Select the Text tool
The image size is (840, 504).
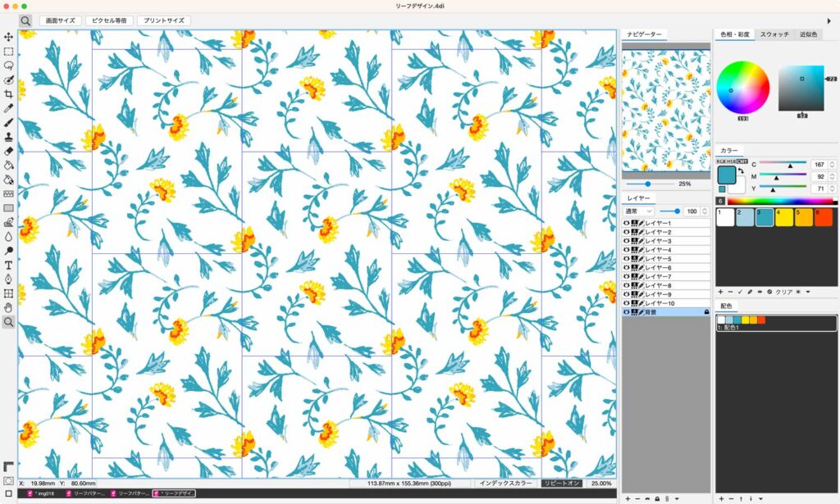point(8,265)
